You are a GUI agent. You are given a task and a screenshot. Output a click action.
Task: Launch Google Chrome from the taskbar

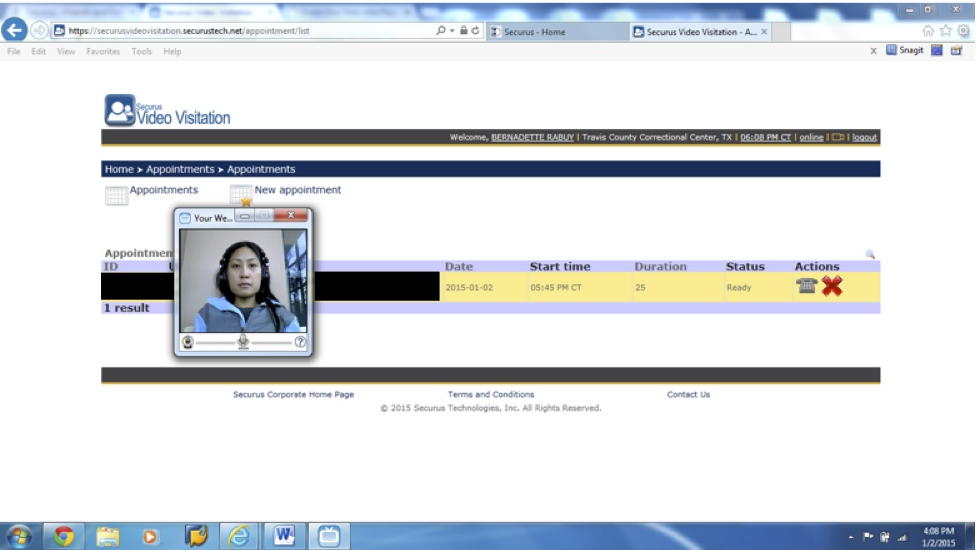tap(63, 536)
